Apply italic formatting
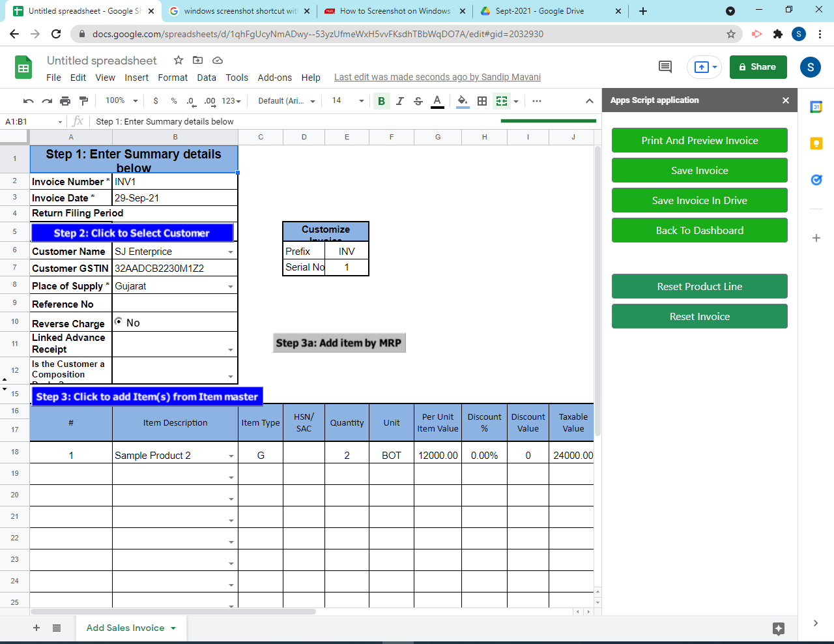This screenshot has width=834, height=644. click(x=399, y=101)
